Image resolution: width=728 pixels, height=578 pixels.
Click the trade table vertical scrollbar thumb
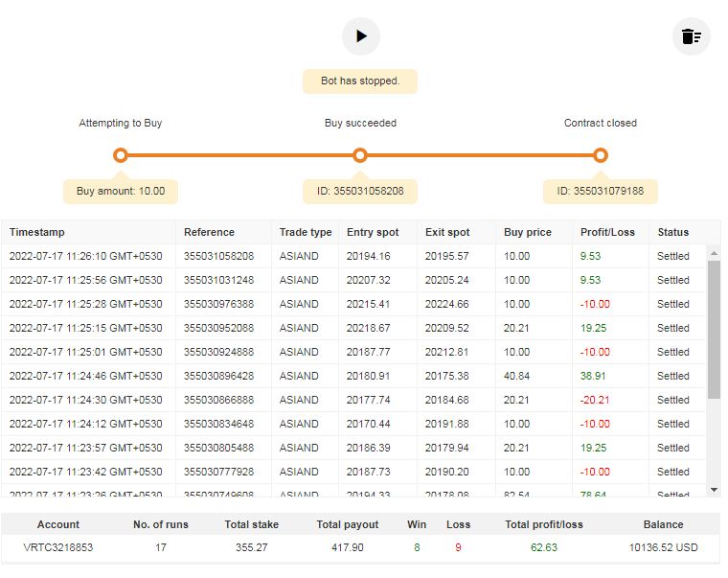(714, 330)
